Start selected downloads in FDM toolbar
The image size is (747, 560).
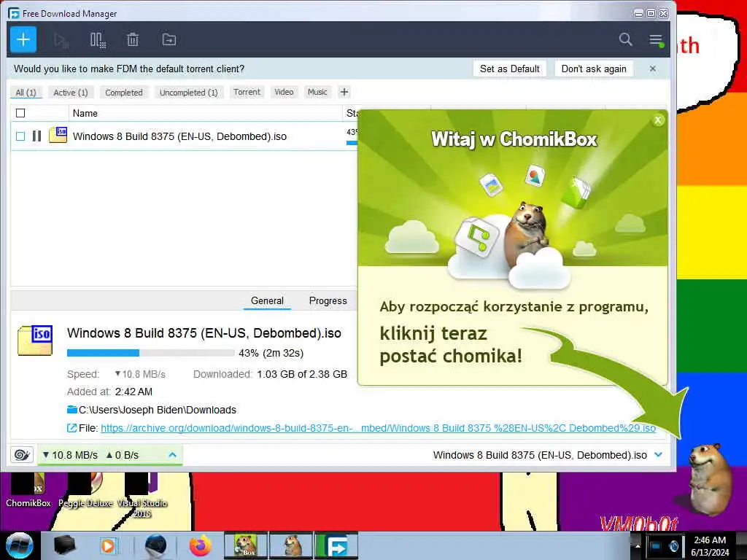click(x=61, y=40)
